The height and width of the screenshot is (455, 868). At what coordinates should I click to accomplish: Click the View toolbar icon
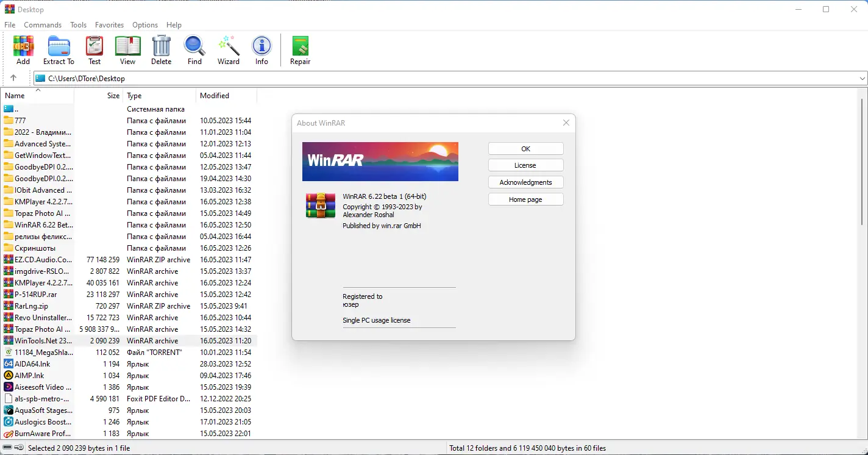(127, 46)
